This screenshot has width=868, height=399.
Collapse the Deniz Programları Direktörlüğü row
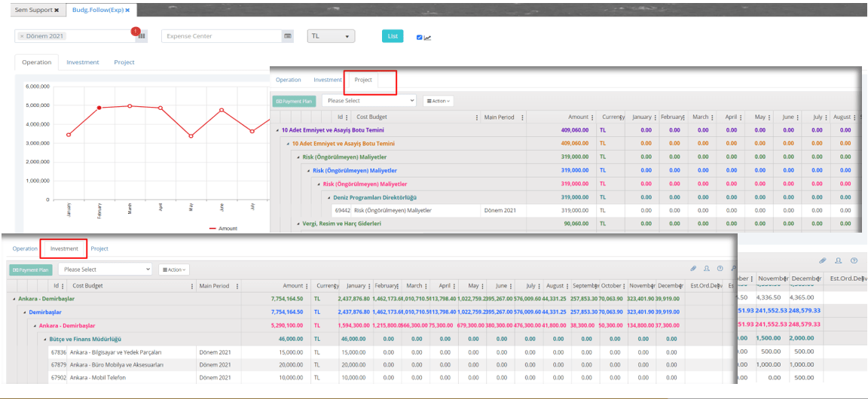(329, 197)
